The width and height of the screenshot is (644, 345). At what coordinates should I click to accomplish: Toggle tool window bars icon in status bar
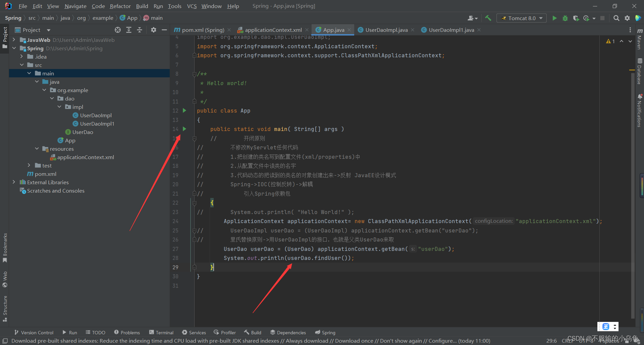tap(5, 341)
